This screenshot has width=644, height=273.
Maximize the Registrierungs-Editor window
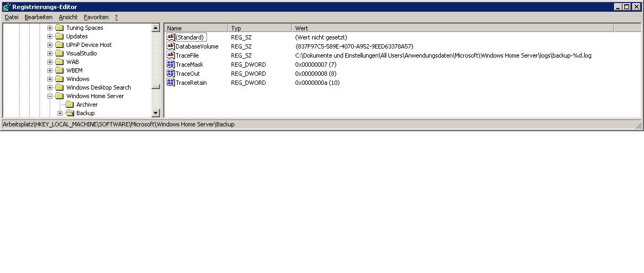tap(627, 7)
